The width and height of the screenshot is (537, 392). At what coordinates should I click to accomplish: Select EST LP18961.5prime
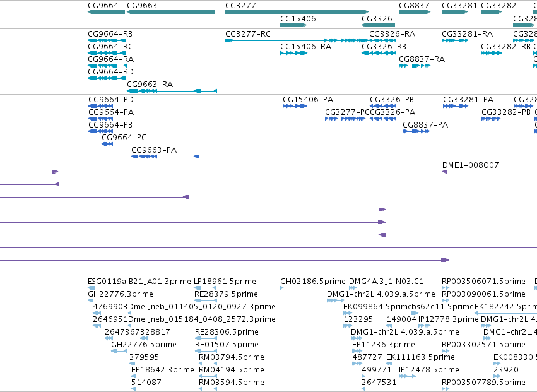pos(225,282)
